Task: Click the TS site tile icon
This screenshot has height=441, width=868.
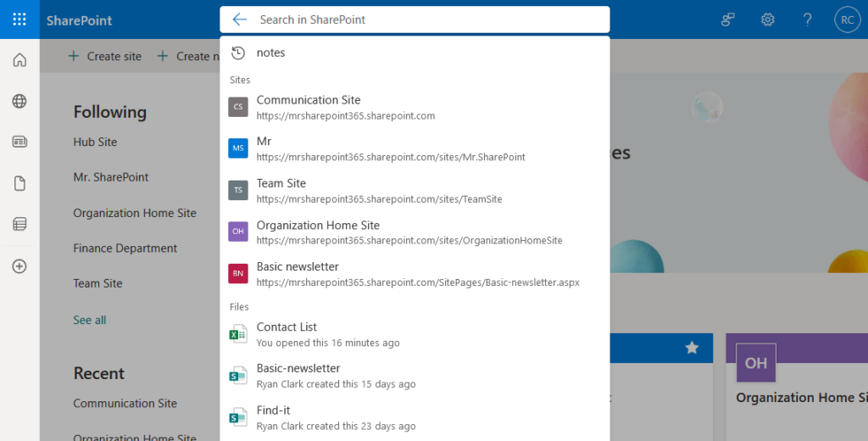Action: coord(238,190)
